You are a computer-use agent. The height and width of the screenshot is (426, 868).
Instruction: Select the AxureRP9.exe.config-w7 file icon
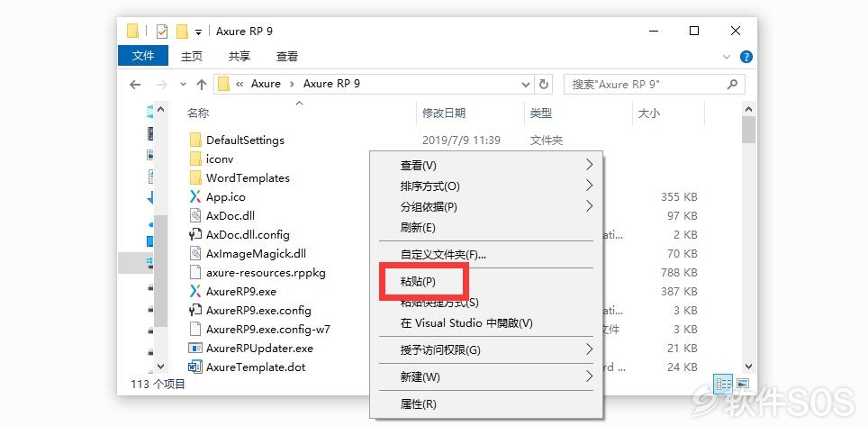tap(194, 329)
